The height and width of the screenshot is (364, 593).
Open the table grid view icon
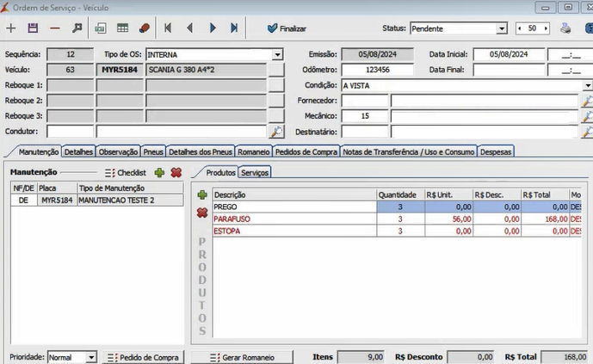click(x=122, y=28)
